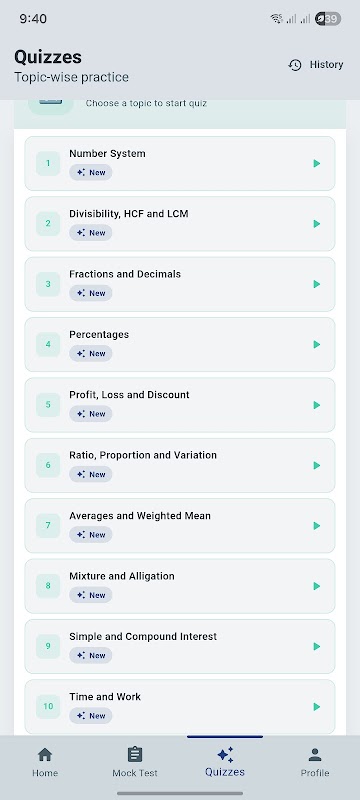Image resolution: width=360 pixels, height=800 pixels.
Task: Tap the Home icon in bottom bar
Action: point(45,754)
